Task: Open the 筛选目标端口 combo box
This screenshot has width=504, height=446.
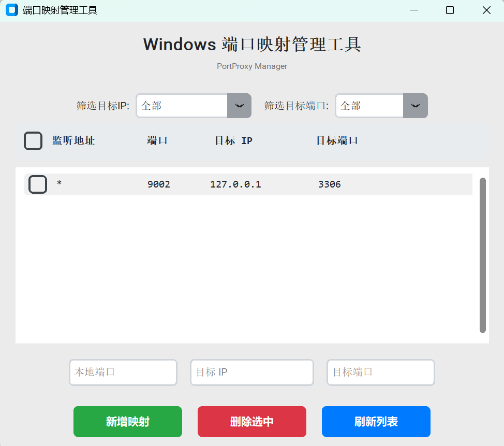Action: click(x=369, y=106)
